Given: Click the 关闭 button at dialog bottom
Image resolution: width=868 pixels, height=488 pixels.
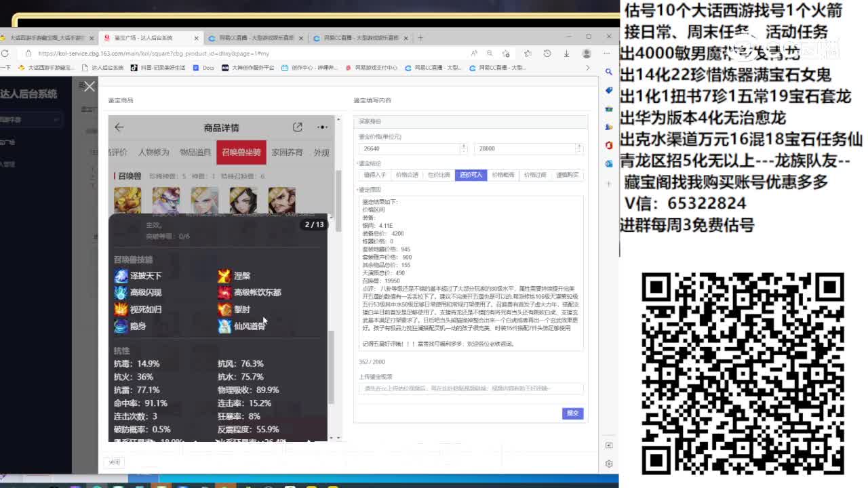Looking at the screenshot, I should (x=115, y=462).
